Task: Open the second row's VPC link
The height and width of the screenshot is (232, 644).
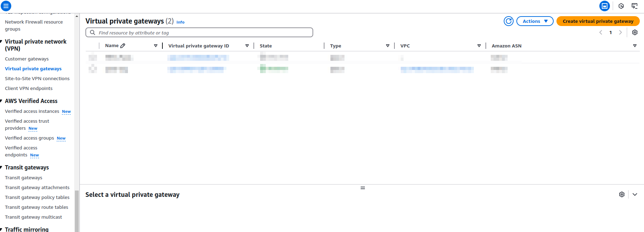Action: [x=437, y=70]
